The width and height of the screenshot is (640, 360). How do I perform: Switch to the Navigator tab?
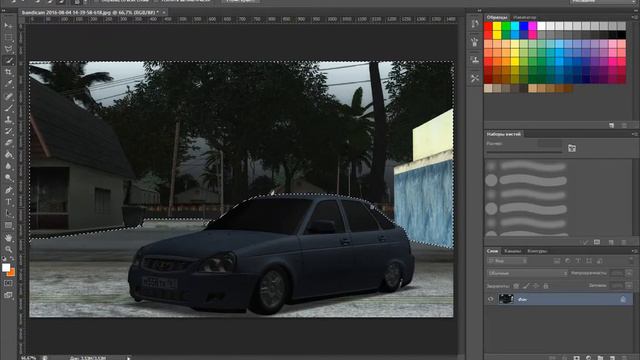coord(524,17)
